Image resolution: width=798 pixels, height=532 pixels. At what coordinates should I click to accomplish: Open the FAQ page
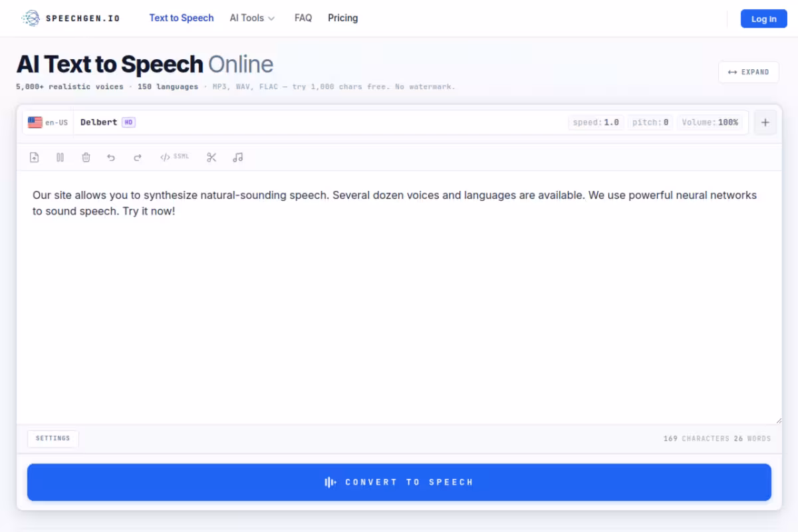point(303,18)
